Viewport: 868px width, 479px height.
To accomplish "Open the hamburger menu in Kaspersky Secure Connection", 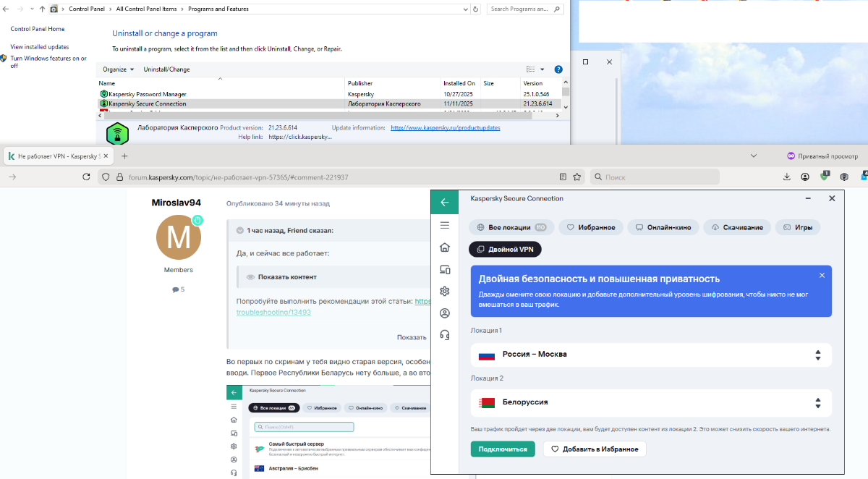I will [x=444, y=226].
